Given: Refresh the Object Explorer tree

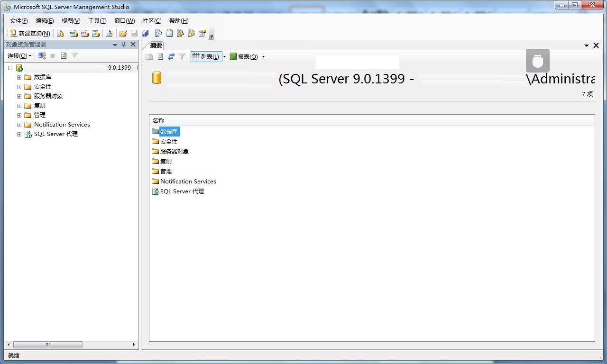Looking at the screenshot, I should point(64,56).
